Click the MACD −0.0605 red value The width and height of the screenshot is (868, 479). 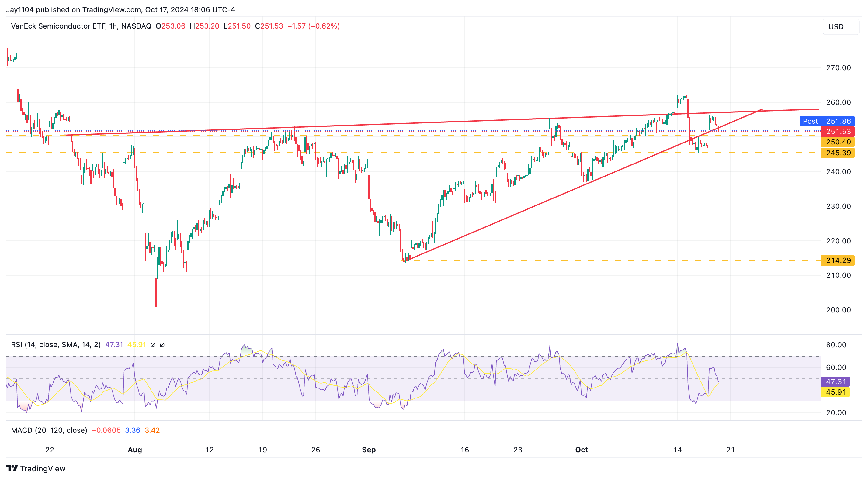(106, 430)
